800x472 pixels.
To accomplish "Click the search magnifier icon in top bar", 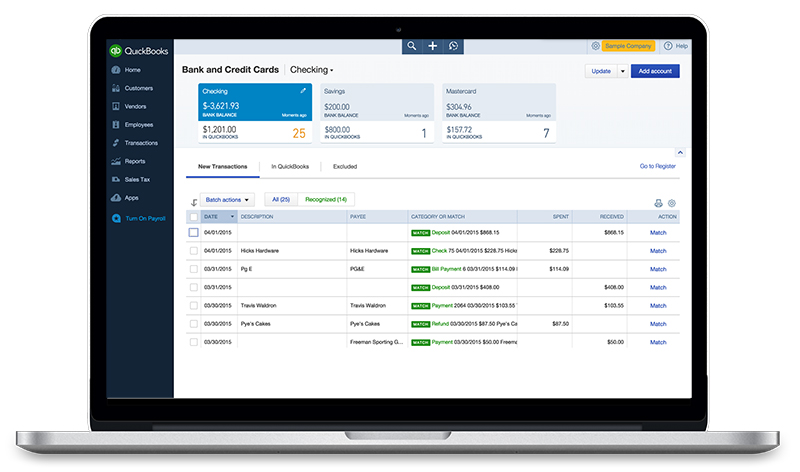I will point(412,46).
